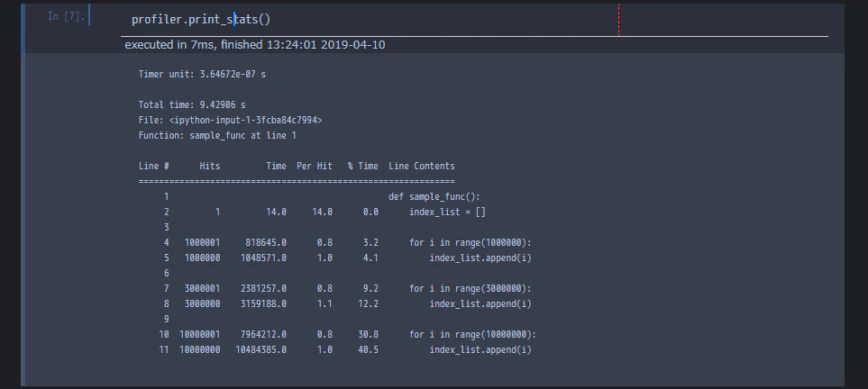The width and height of the screenshot is (868, 389).
Task: Select the In [7] cell prompt
Action: (67, 16)
